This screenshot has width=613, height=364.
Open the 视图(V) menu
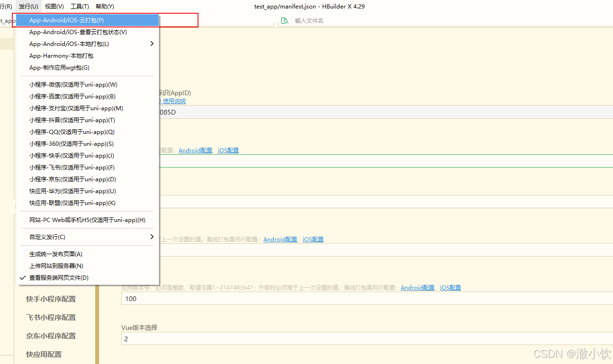coord(54,7)
